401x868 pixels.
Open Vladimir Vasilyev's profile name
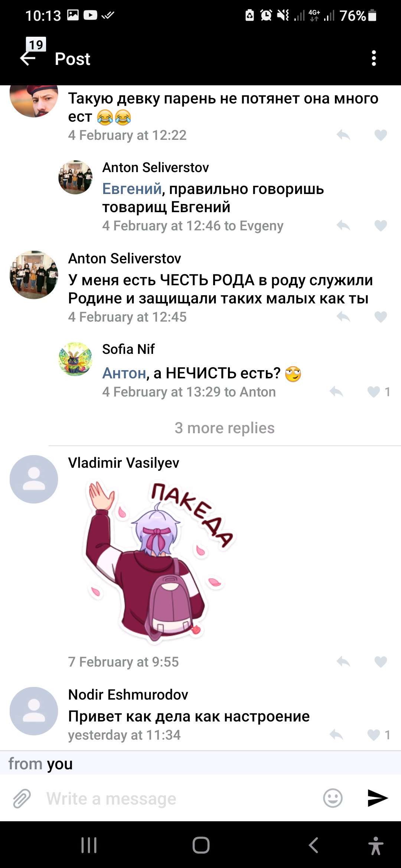point(124,463)
